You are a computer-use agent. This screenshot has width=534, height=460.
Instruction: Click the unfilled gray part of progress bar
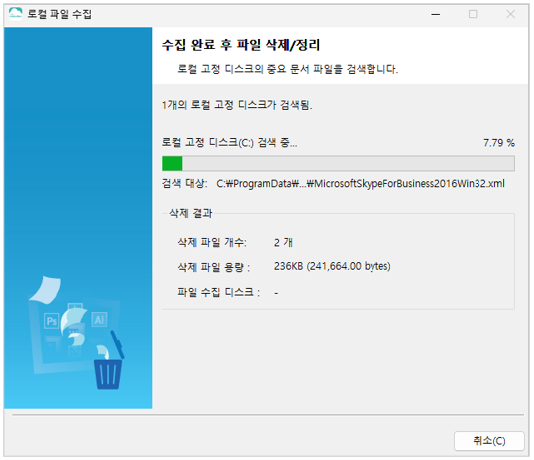tap(348, 163)
